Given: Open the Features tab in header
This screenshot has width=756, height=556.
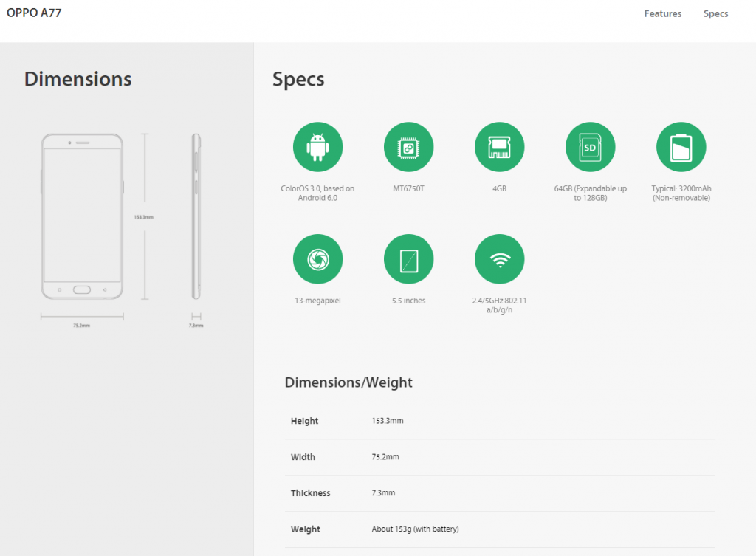Looking at the screenshot, I should (x=662, y=13).
